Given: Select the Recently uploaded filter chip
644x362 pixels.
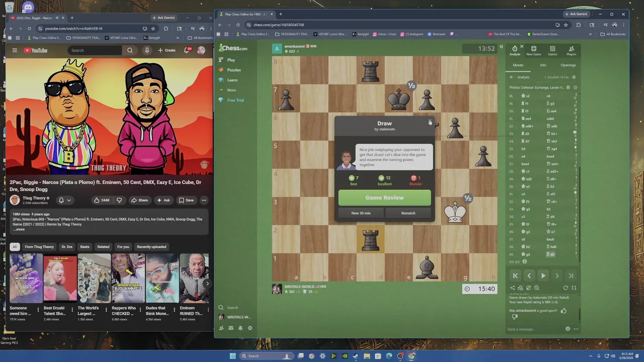Looking at the screenshot, I should click(x=151, y=247).
